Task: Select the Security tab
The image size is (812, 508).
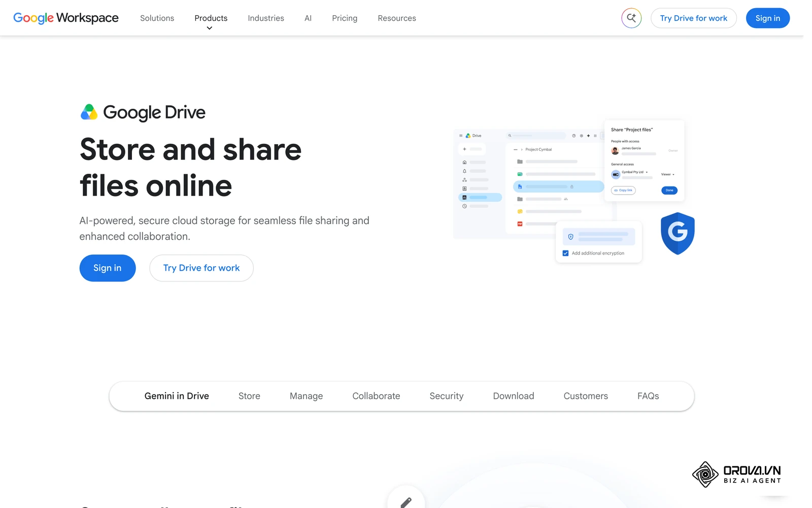Action: tap(447, 396)
